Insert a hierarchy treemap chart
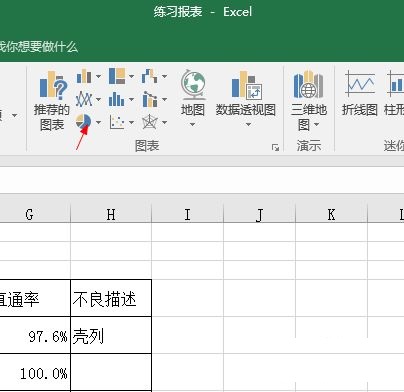 point(117,76)
